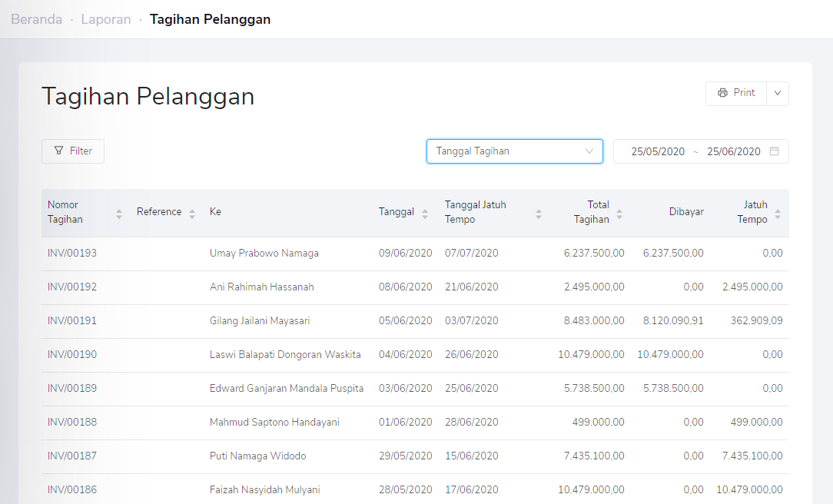This screenshot has width=833, height=504.
Task: Click the printer icon on the Print button
Action: [724, 93]
